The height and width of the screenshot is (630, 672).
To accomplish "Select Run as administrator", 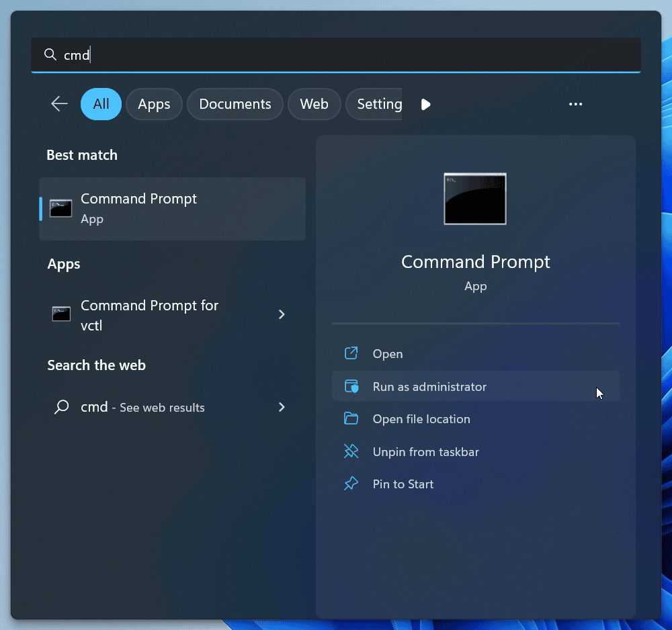I will point(429,386).
